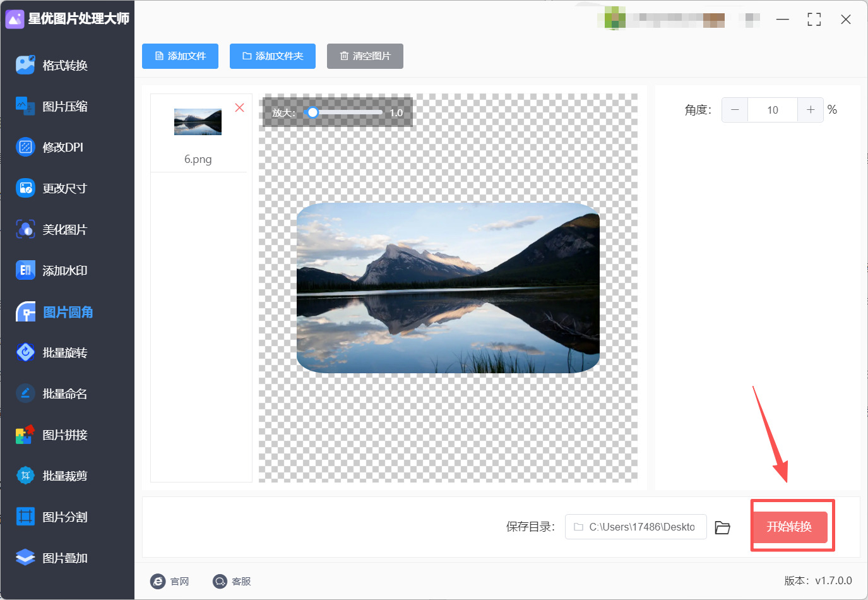The image size is (868, 600).
Task: Click the 保存目录 path field
Action: click(x=636, y=527)
